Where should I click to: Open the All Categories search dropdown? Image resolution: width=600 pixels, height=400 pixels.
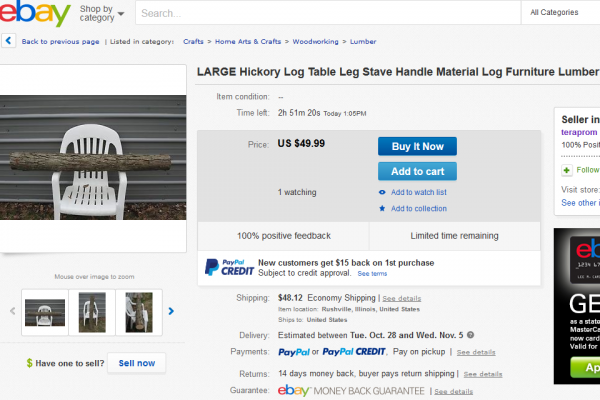pyautogui.click(x=560, y=13)
